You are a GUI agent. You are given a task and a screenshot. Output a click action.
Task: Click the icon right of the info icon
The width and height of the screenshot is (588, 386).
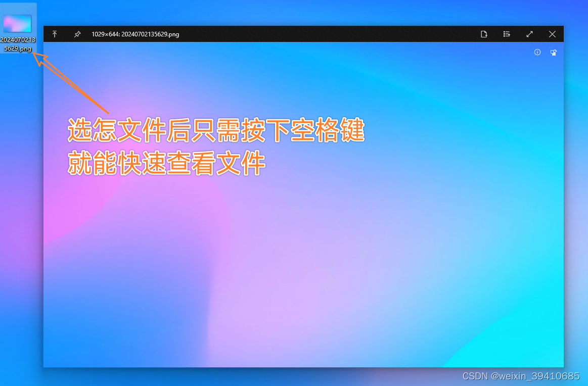tap(554, 53)
